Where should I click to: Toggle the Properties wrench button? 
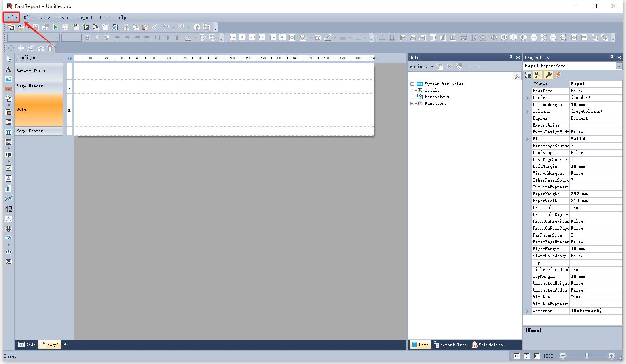[x=548, y=75]
